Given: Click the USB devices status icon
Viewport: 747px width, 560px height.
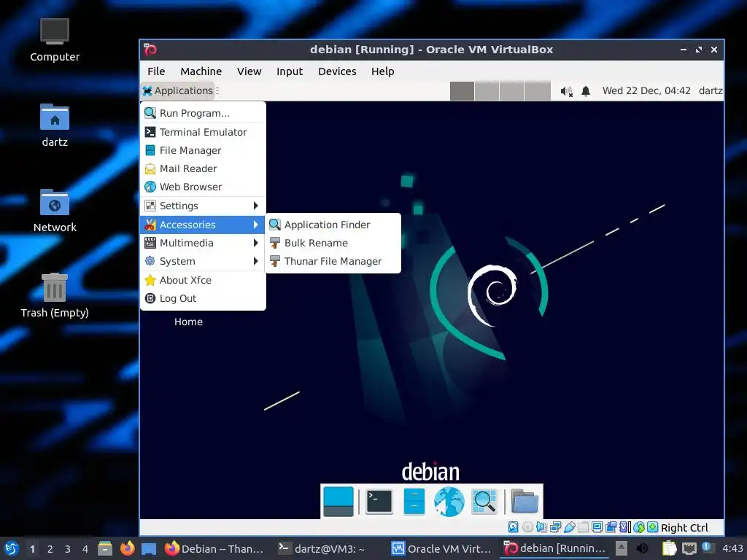Looking at the screenshot, I should [x=569, y=527].
